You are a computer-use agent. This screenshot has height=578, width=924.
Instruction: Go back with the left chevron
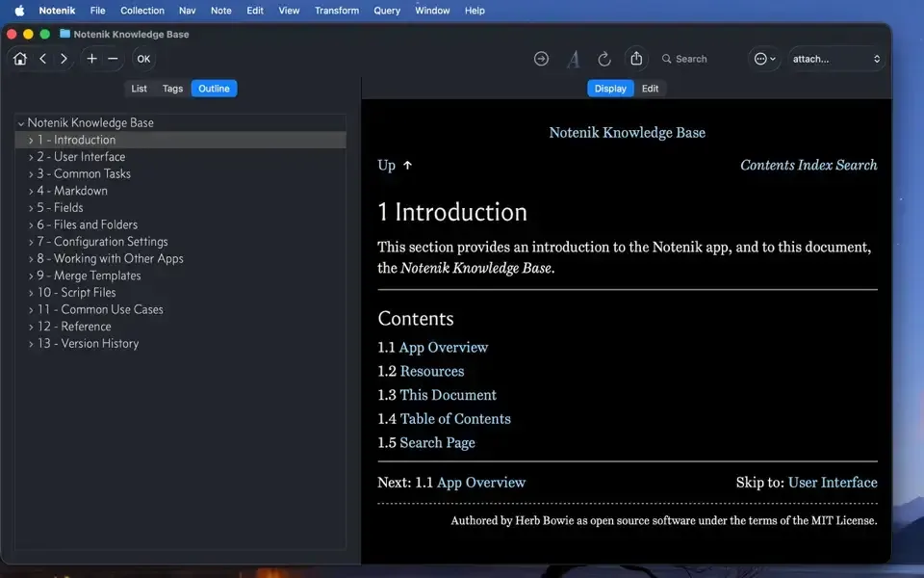43,59
